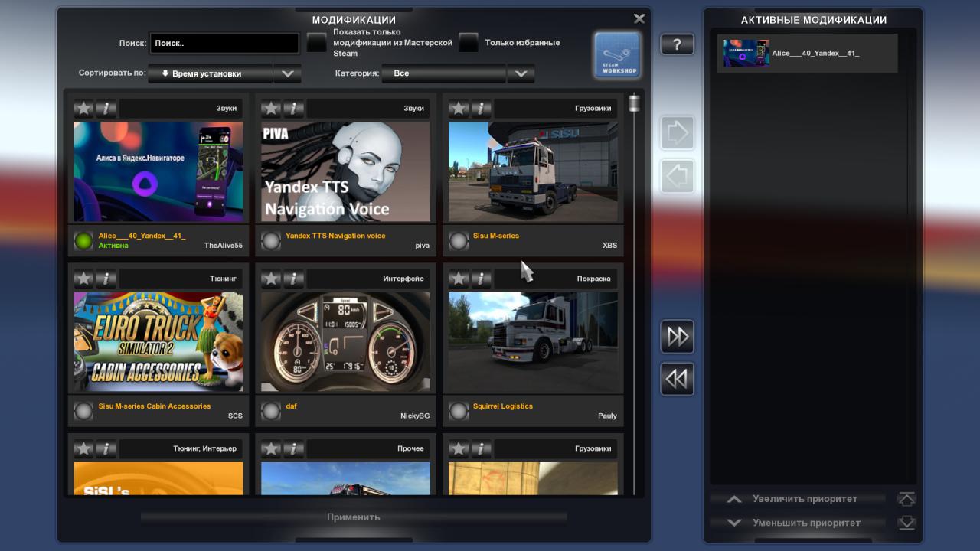Enable Steam Workshop mods only checkbox
Screen dimensions: 980x551
pos(316,43)
